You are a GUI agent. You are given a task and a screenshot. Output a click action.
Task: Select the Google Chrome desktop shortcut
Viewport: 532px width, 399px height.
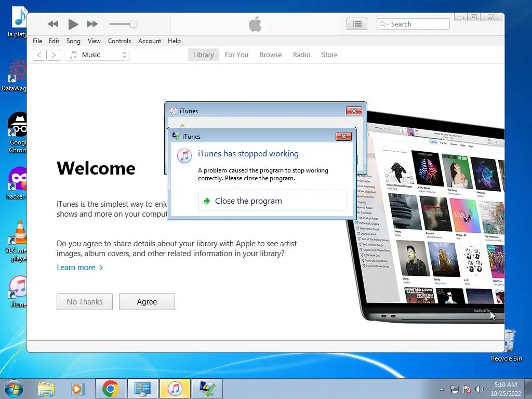pos(17,132)
